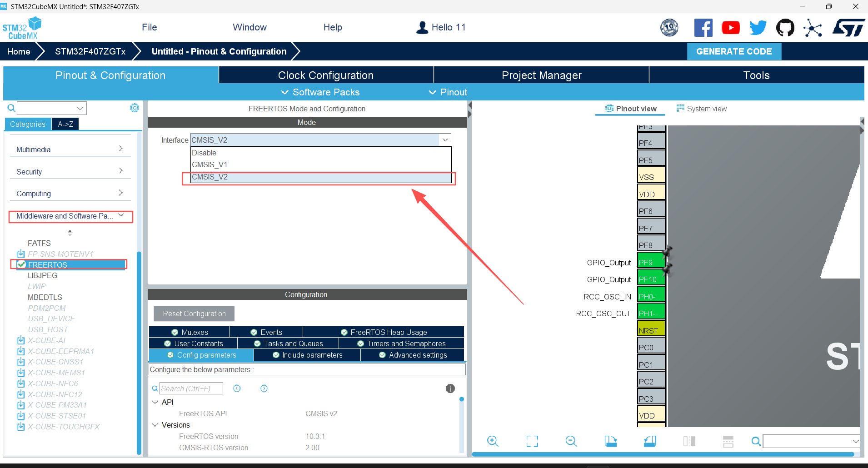Click the GENERATE CODE button
The width and height of the screenshot is (868, 468).
coord(734,51)
